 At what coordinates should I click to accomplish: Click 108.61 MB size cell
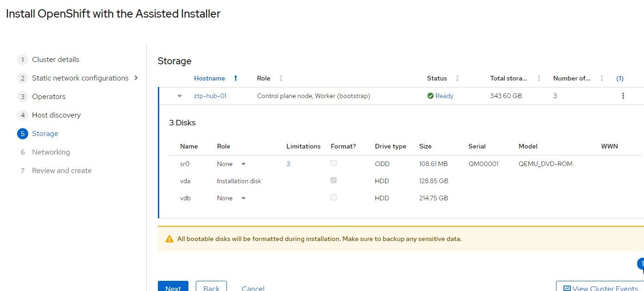433,164
